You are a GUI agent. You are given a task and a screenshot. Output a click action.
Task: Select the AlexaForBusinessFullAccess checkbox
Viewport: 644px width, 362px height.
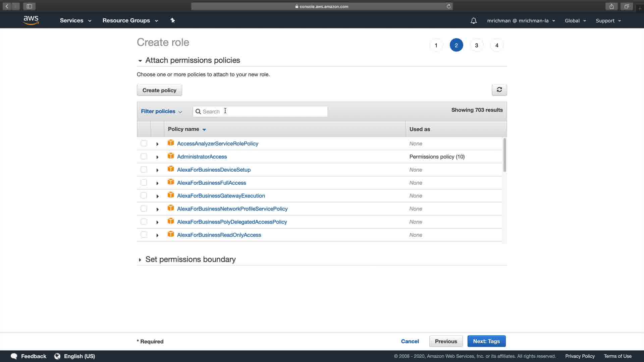144,183
